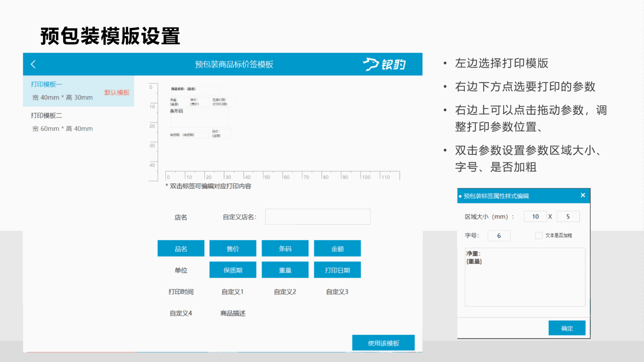The width and height of the screenshot is (644, 362).
Task: Click the 银豹 logo in header
Action: (385, 64)
